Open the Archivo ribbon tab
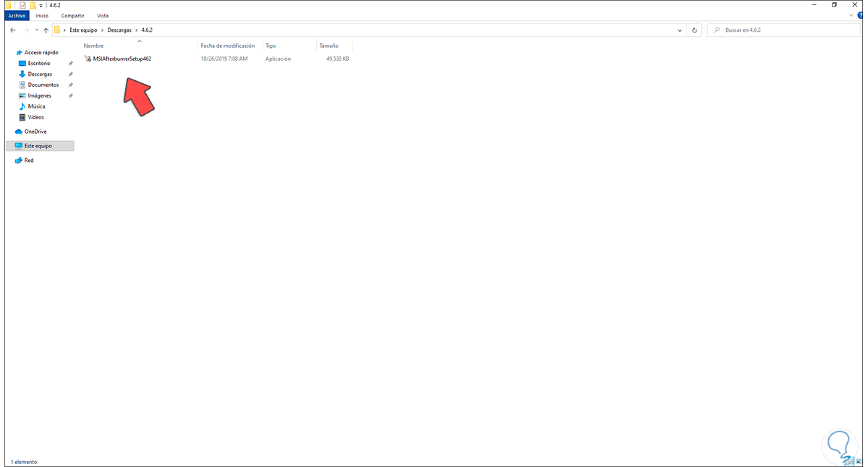Screen dimensions: 868x467 coord(16,15)
